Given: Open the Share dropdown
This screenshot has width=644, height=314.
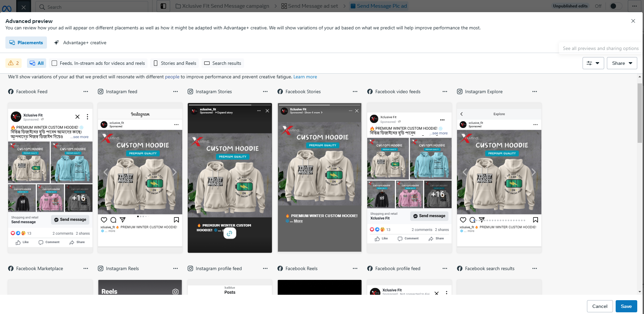Looking at the screenshot, I should tap(622, 63).
